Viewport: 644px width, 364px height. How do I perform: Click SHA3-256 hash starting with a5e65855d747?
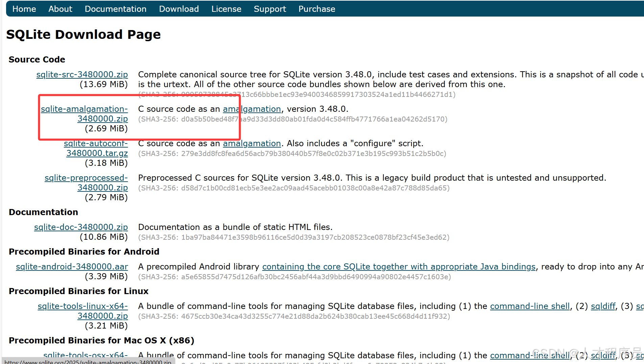click(x=294, y=277)
